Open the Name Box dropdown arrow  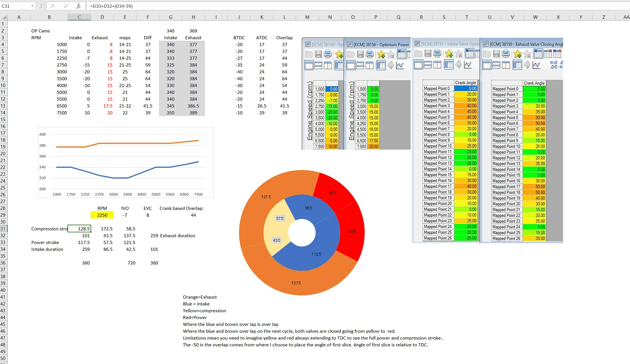pyautogui.click(x=32, y=6)
